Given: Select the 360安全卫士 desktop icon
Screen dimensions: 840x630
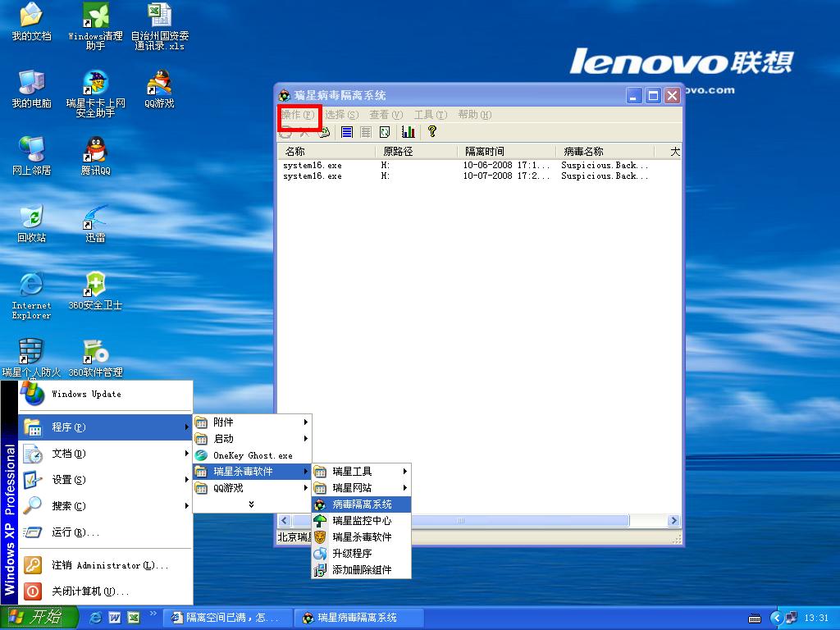Looking at the screenshot, I should pyautogui.click(x=95, y=291).
